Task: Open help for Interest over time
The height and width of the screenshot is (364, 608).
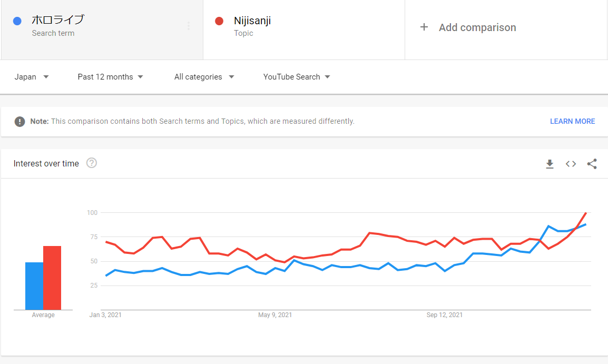Action: [92, 163]
